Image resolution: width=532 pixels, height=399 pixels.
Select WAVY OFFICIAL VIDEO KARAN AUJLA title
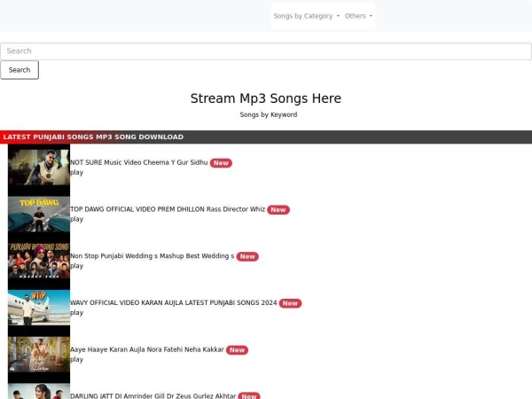point(174,303)
